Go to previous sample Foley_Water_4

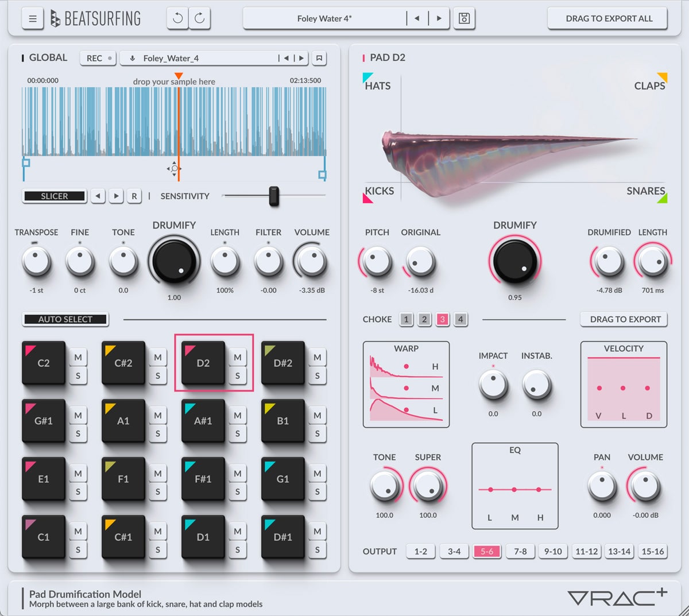point(286,58)
